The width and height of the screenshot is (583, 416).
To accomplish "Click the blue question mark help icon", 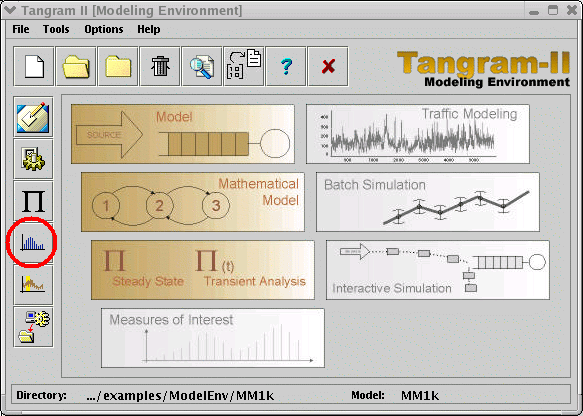I will [286, 67].
